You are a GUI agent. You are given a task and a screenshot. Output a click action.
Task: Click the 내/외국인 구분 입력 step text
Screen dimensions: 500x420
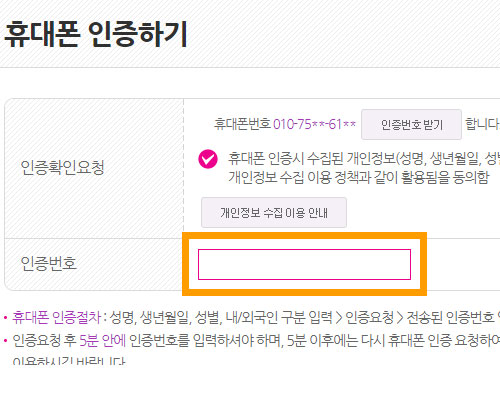pyautogui.click(x=279, y=317)
